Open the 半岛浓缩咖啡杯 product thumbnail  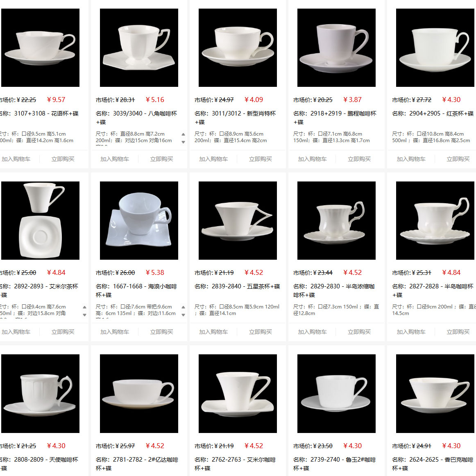coord(336,220)
